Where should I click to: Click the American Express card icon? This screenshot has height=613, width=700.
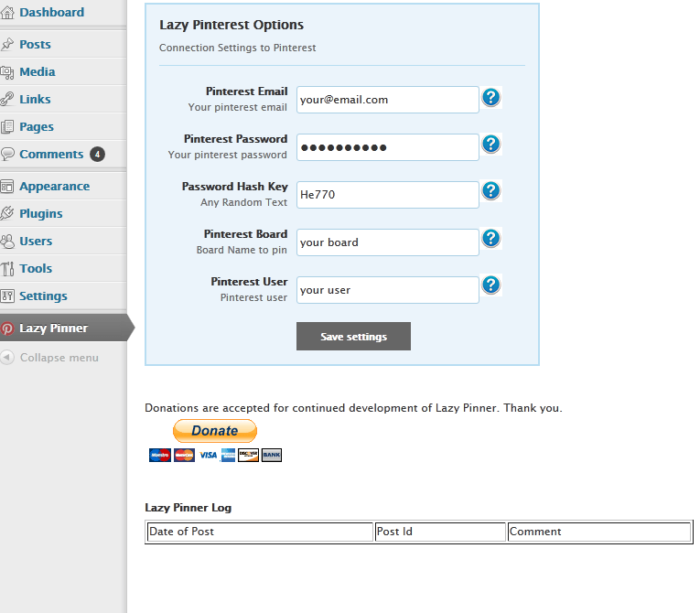pos(228,455)
